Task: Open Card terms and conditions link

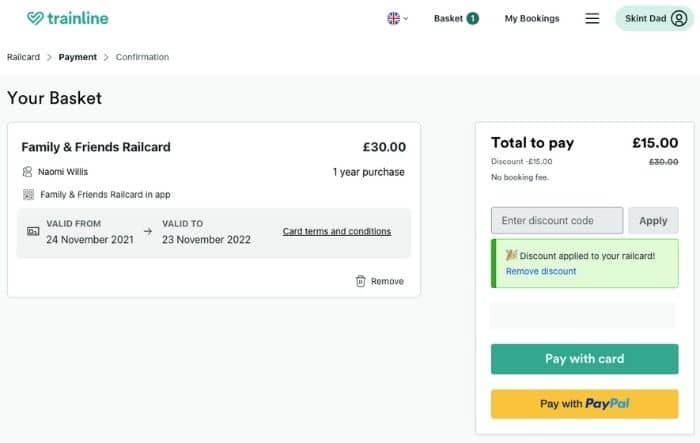Action: [337, 231]
